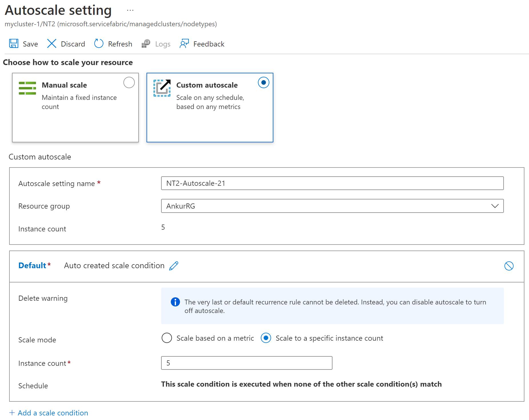Click the Logs chart icon
This screenshot has width=529, height=420.
coord(146,44)
